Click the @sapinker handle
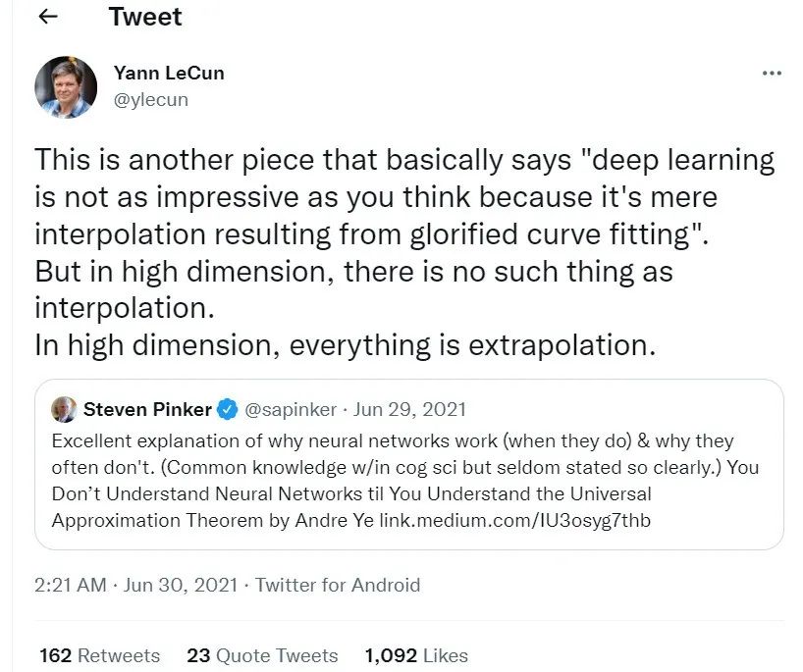 291,408
